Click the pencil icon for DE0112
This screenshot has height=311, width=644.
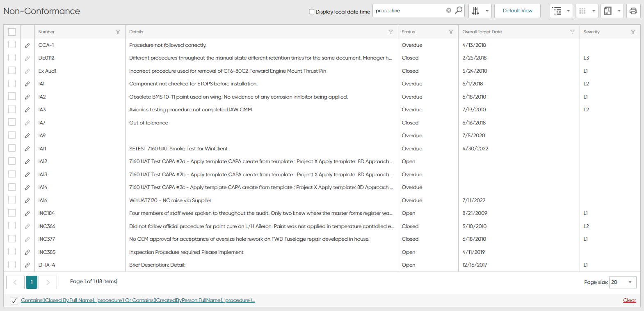[x=27, y=58]
